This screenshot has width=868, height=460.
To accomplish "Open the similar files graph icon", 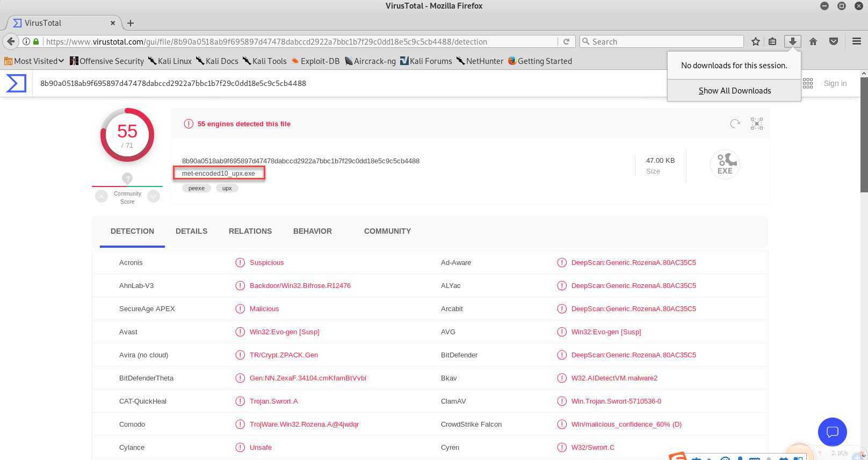I will point(756,124).
